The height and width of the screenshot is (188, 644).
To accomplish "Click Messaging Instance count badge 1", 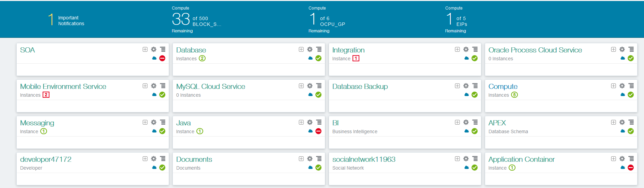I will coord(44,131).
